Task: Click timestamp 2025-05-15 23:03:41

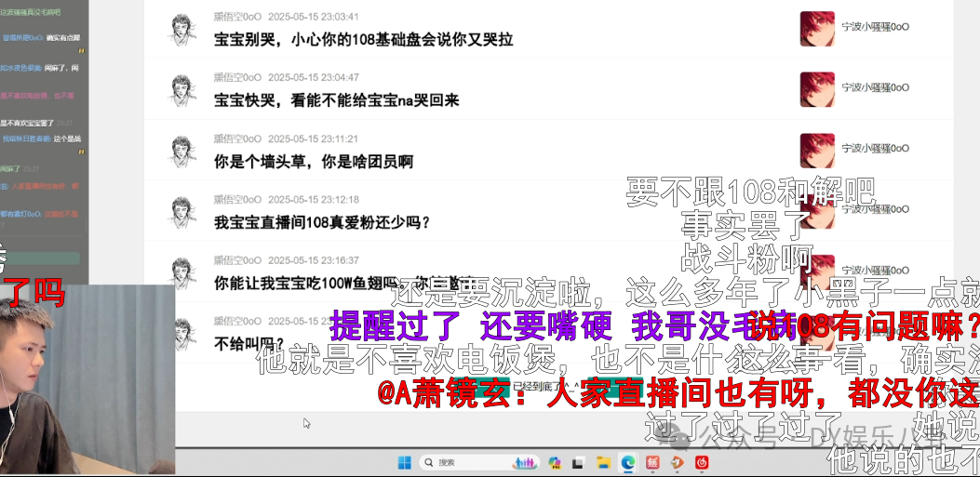Action: 313,17
